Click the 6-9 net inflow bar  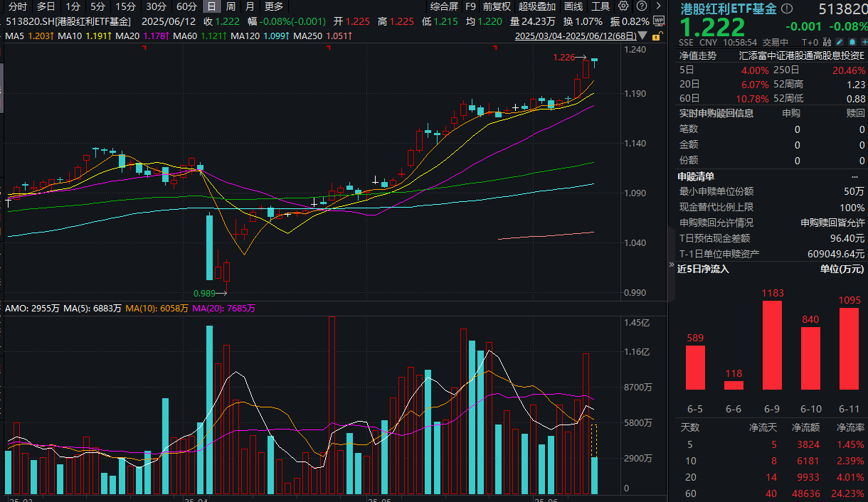pyautogui.click(x=772, y=345)
